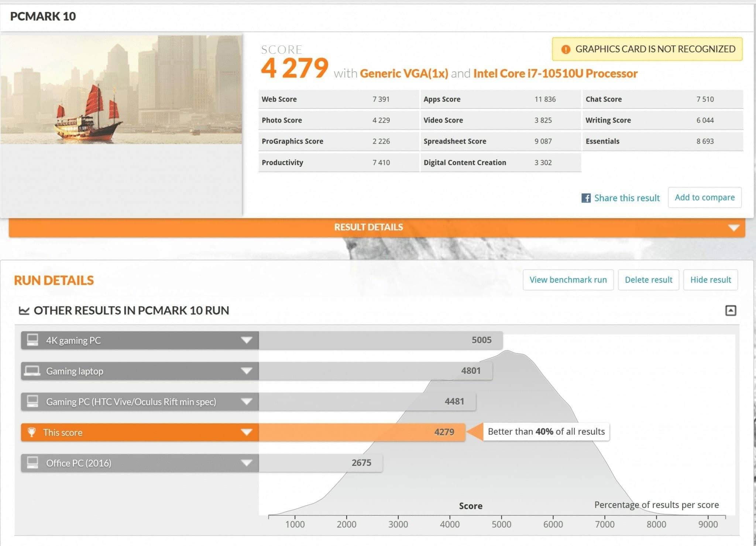This screenshot has width=756, height=546.
Task: Expand the 4K gaming PC dropdown arrow
Action: (x=246, y=340)
